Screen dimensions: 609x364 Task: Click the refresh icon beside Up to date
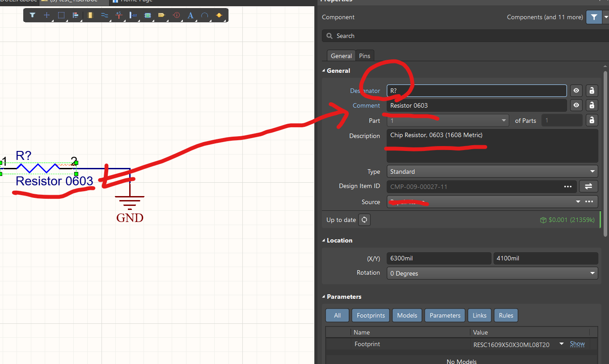click(x=364, y=220)
